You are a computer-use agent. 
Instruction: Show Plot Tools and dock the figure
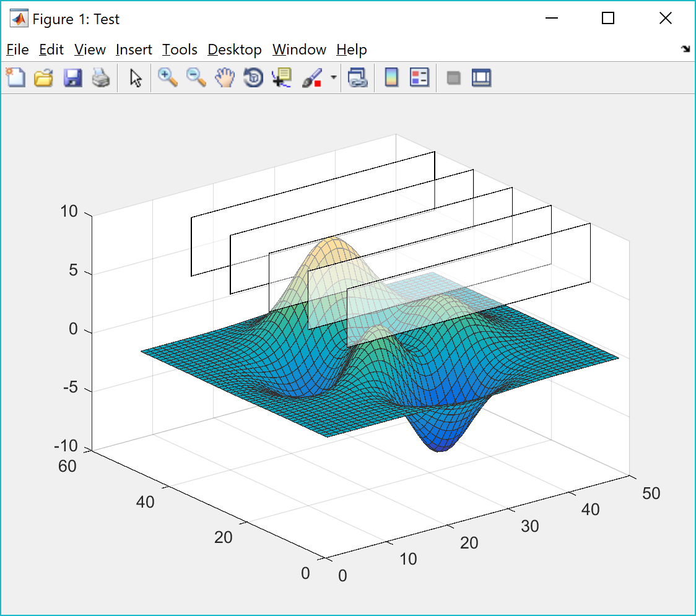coord(481,78)
